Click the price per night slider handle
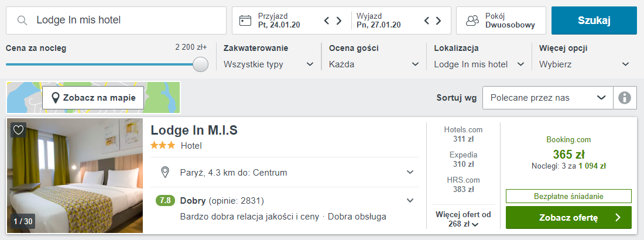The height and width of the screenshot is (240, 644). 200,64
